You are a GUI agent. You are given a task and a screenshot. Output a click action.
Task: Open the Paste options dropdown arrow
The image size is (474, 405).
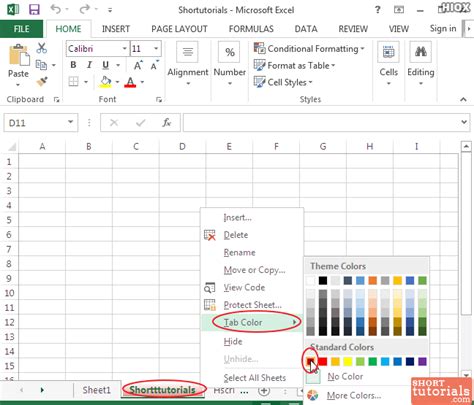point(18,85)
